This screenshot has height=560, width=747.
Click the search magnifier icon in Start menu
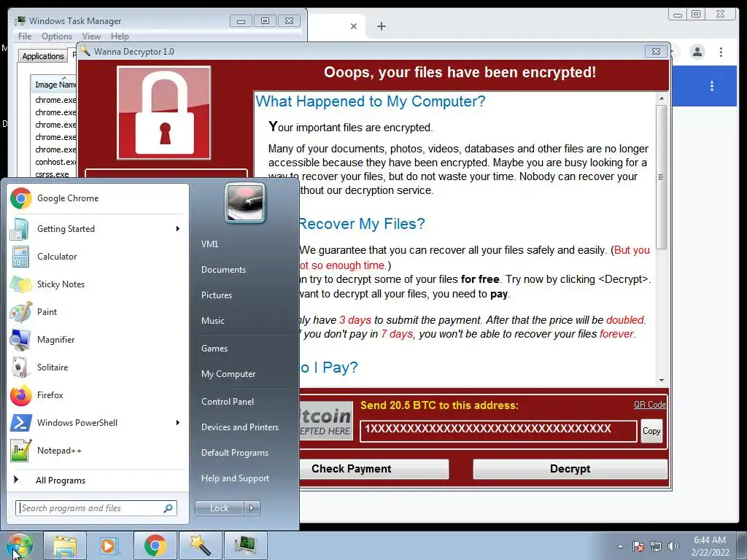tap(168, 508)
